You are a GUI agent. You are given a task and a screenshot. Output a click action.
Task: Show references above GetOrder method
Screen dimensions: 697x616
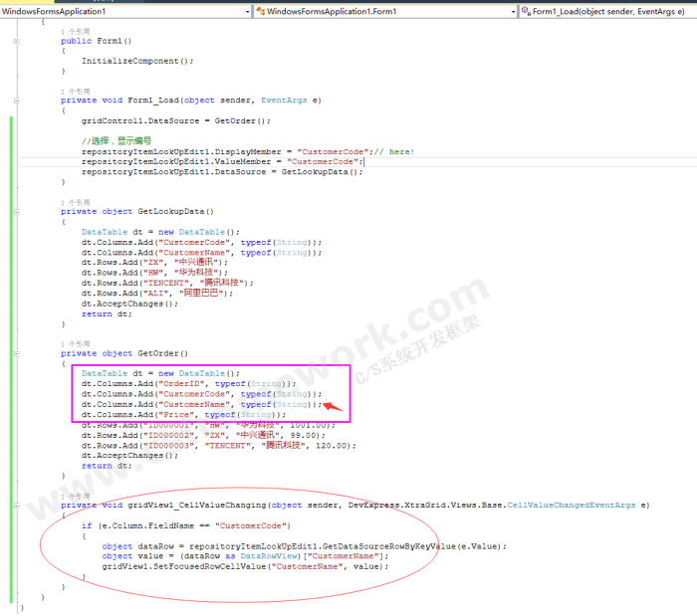75,343
